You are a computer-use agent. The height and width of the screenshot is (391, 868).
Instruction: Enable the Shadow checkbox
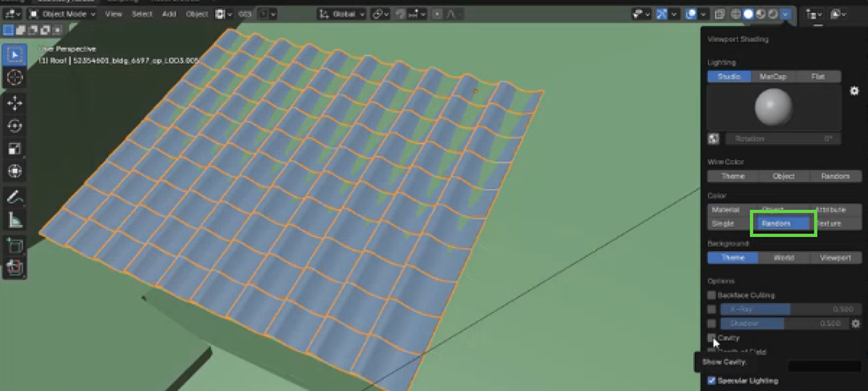point(712,324)
